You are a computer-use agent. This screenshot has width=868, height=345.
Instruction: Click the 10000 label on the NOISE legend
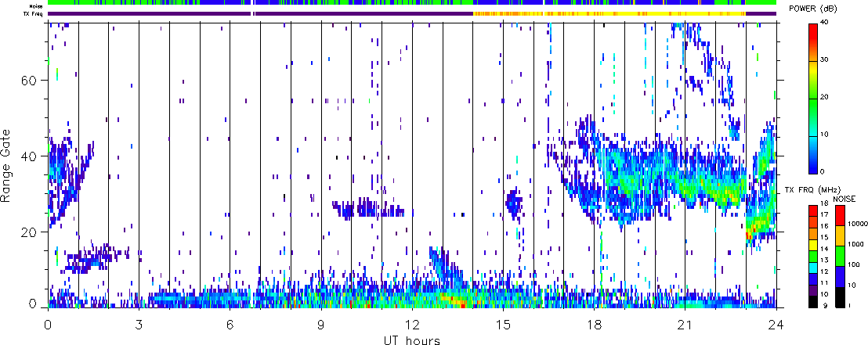(x=858, y=224)
